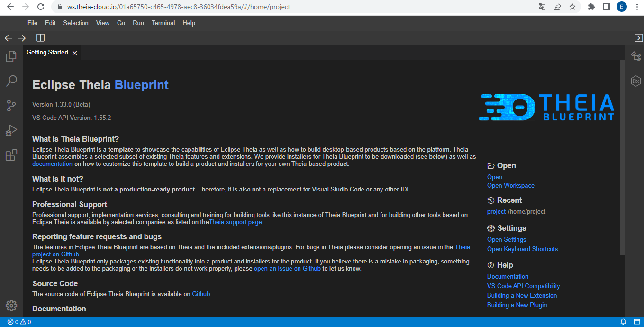Click the Reporting feature requests and bugs heading

[x=97, y=236]
